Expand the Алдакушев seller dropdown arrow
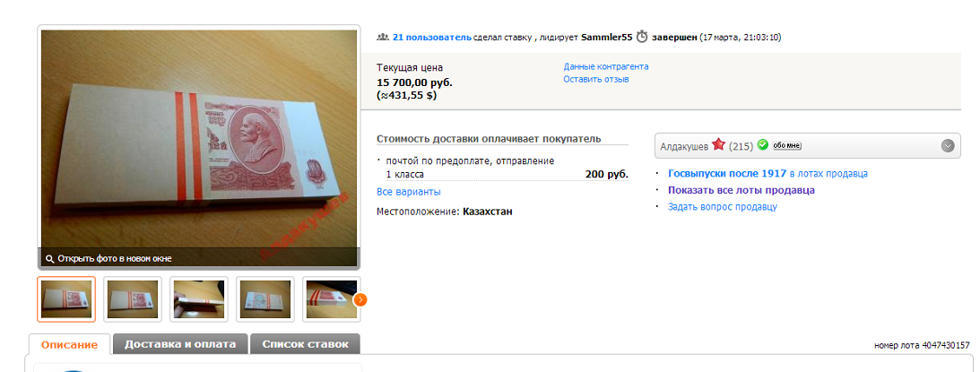 [x=948, y=146]
